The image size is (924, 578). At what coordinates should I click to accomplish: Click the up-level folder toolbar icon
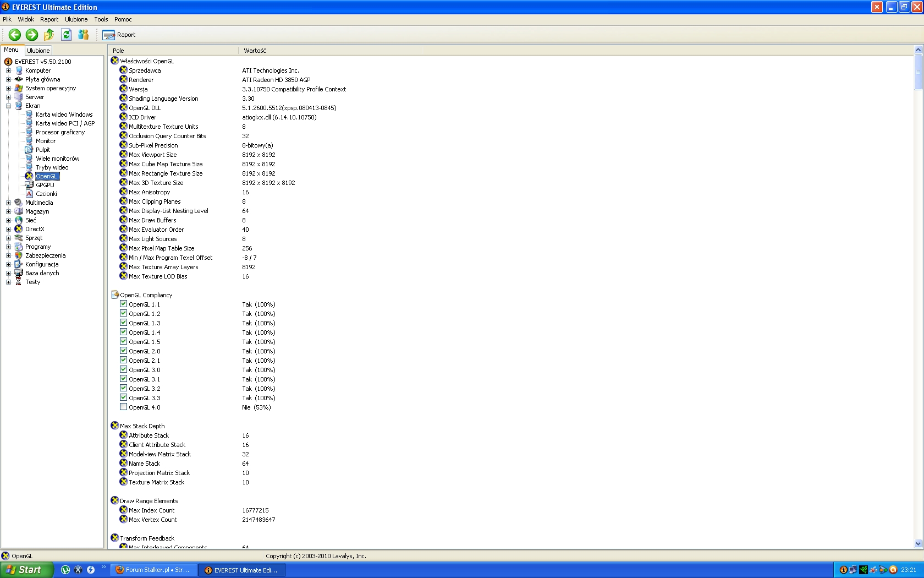pyautogui.click(x=49, y=35)
